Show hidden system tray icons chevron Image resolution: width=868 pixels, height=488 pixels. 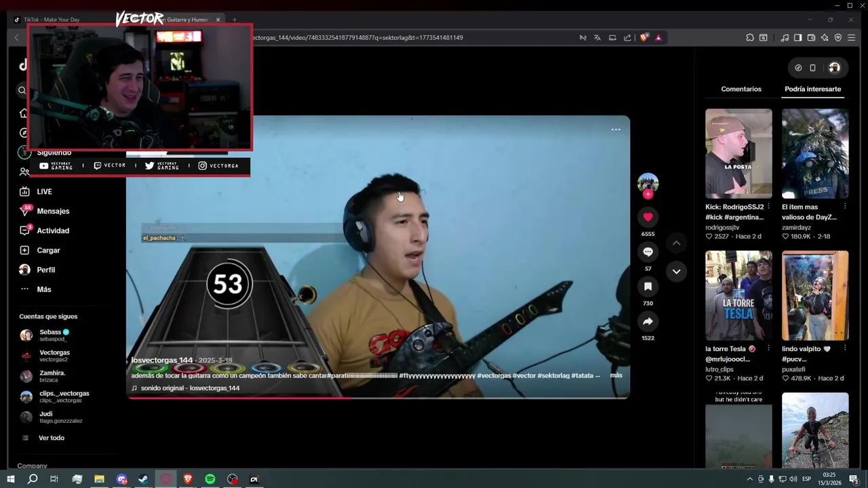[749, 479]
